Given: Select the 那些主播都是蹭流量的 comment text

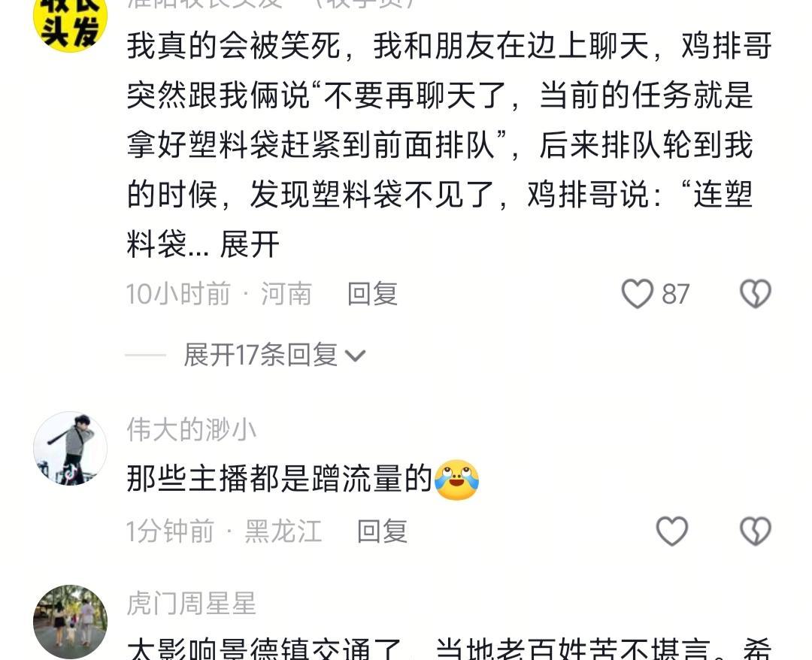Looking at the screenshot, I should click(280, 479).
